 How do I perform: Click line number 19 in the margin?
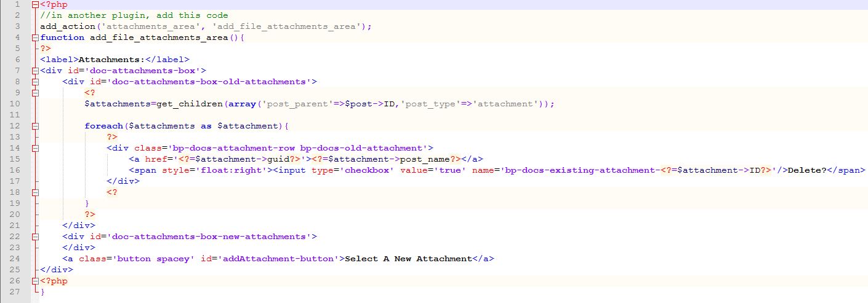pos(15,203)
